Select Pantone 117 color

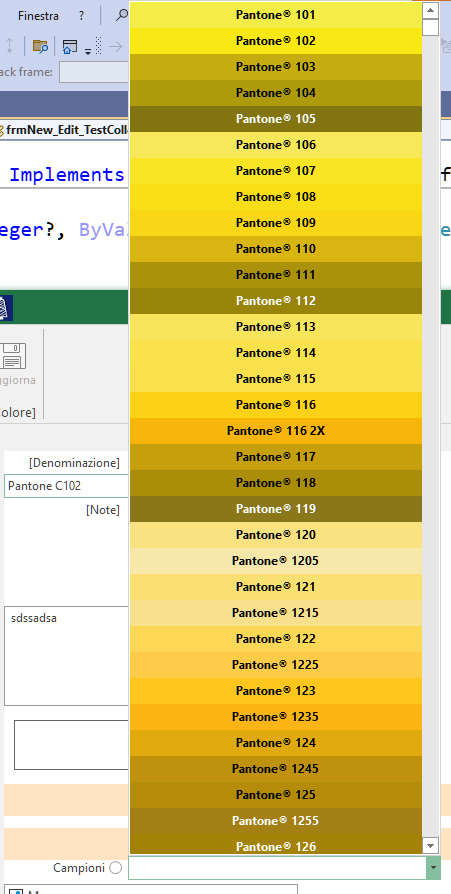(276, 457)
